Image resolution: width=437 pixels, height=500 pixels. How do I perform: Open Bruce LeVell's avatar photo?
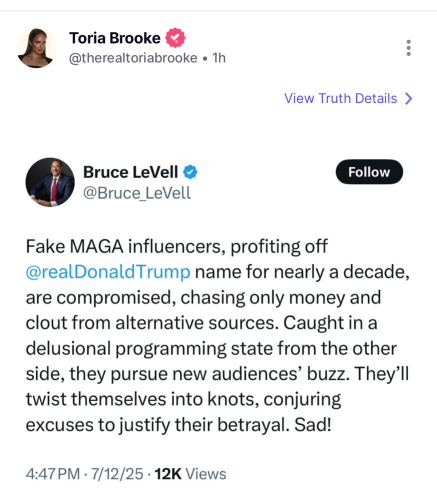(50, 182)
